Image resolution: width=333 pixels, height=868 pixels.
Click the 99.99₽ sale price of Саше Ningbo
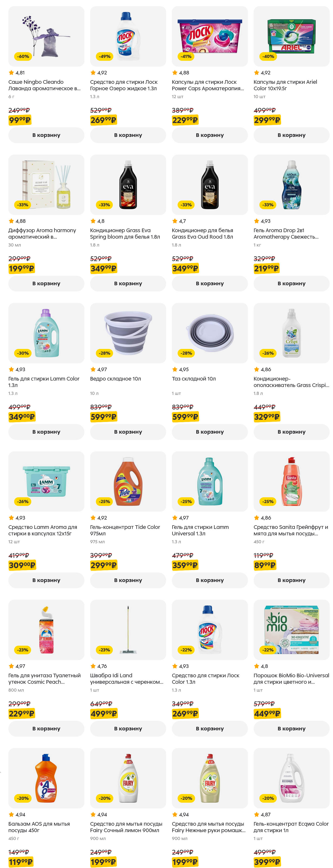coord(20,120)
